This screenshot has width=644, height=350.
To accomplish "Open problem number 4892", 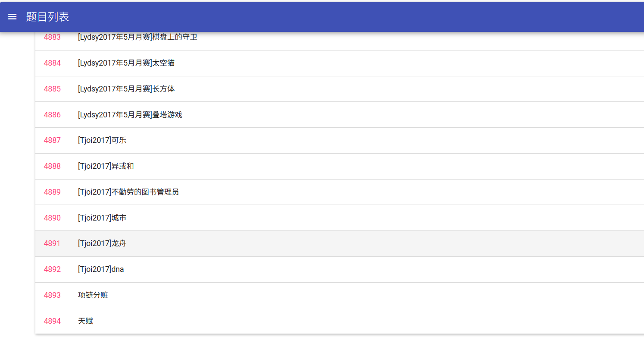I will (x=52, y=269).
